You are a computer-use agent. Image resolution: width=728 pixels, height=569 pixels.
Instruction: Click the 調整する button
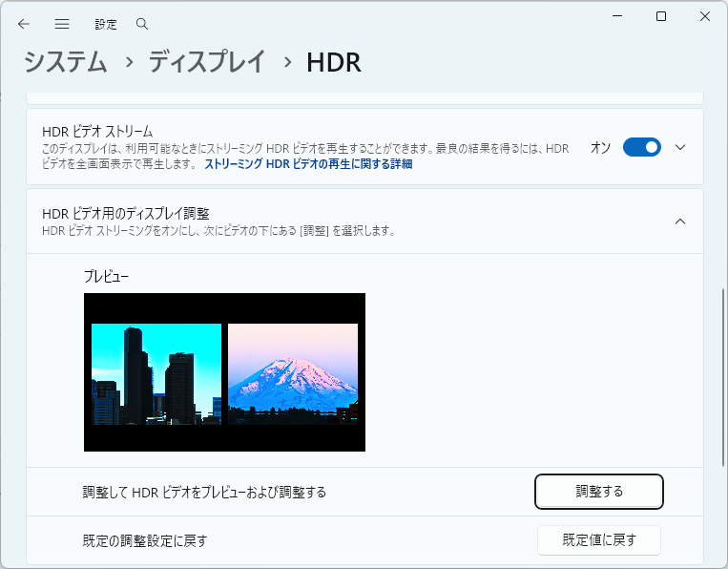tap(599, 492)
